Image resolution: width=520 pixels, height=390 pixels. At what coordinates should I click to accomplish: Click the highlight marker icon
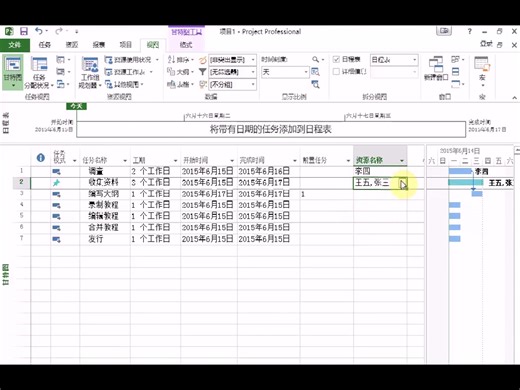click(202, 60)
